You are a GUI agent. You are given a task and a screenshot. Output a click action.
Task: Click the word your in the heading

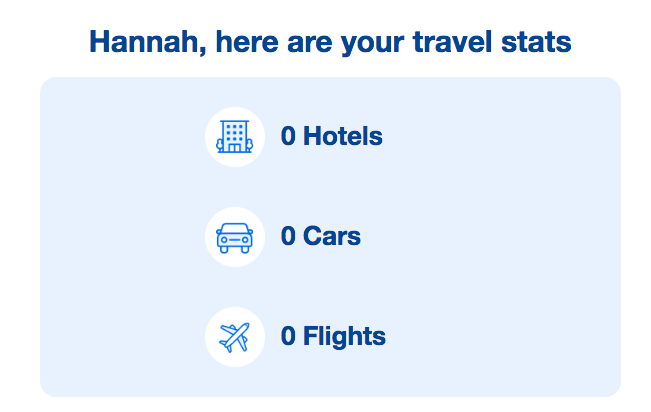click(x=372, y=43)
